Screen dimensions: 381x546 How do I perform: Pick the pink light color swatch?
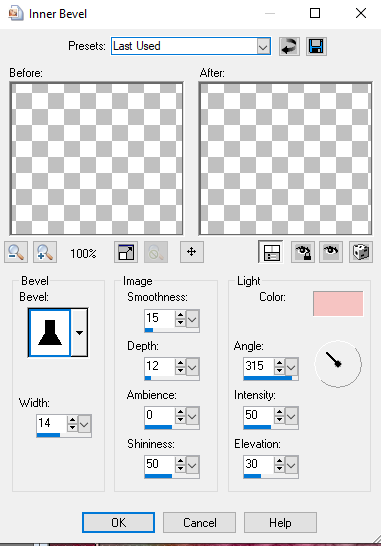[338, 304]
